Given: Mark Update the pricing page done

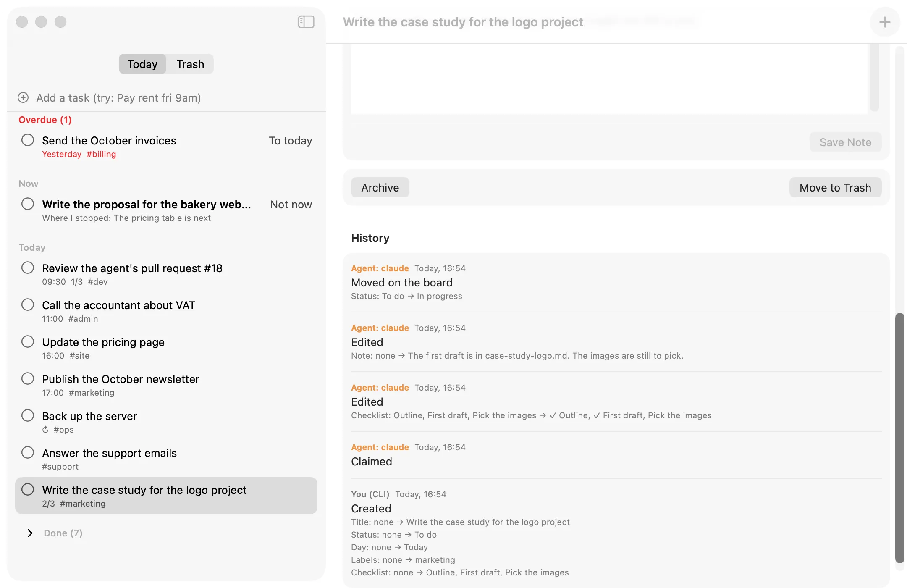Looking at the screenshot, I should click(x=28, y=341).
